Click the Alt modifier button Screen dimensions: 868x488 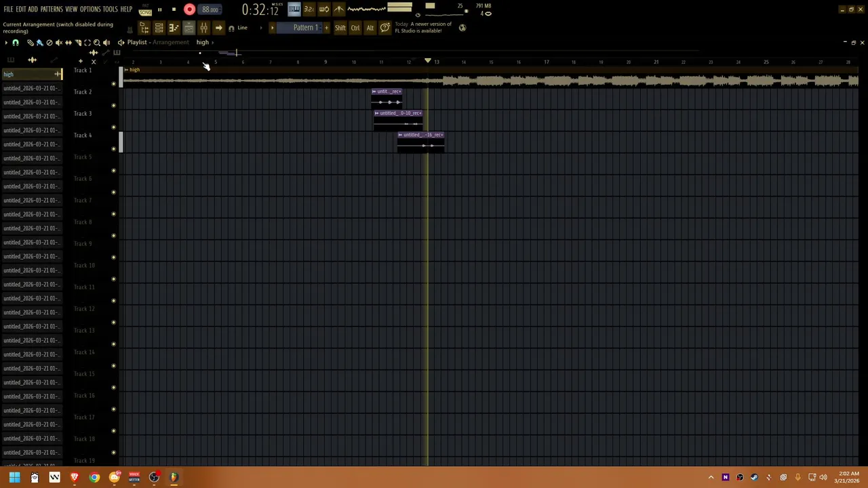[x=370, y=28]
